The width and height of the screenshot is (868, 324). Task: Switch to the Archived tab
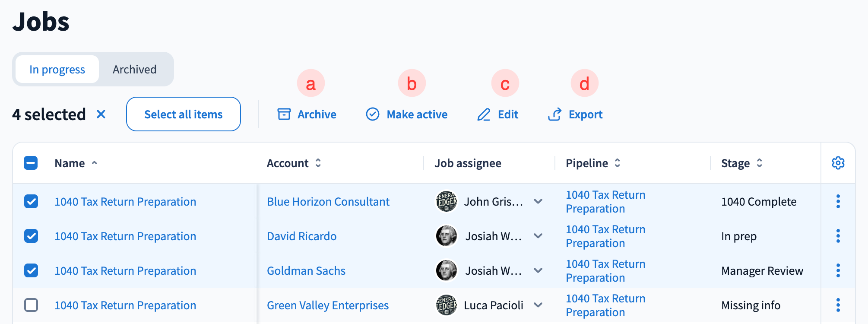tap(134, 69)
